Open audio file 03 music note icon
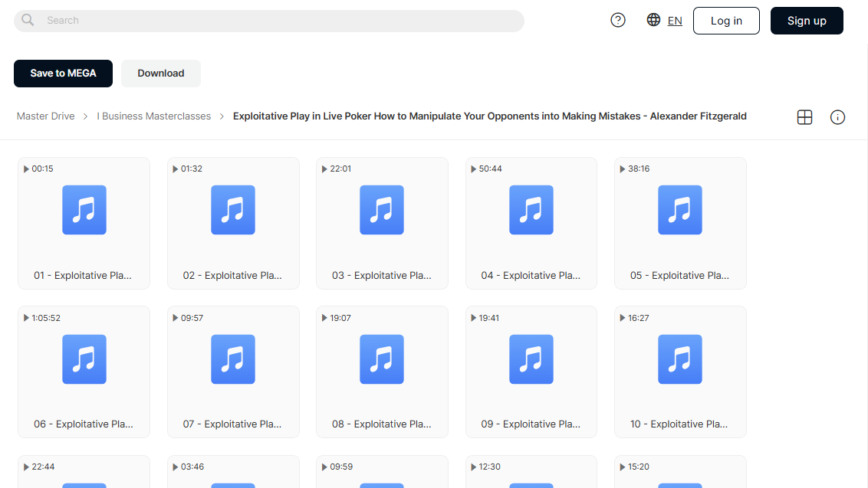 pyautogui.click(x=382, y=210)
